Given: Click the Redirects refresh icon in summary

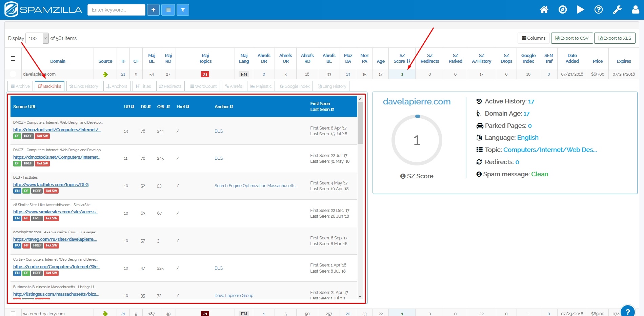Looking at the screenshot, I should 479,162.
